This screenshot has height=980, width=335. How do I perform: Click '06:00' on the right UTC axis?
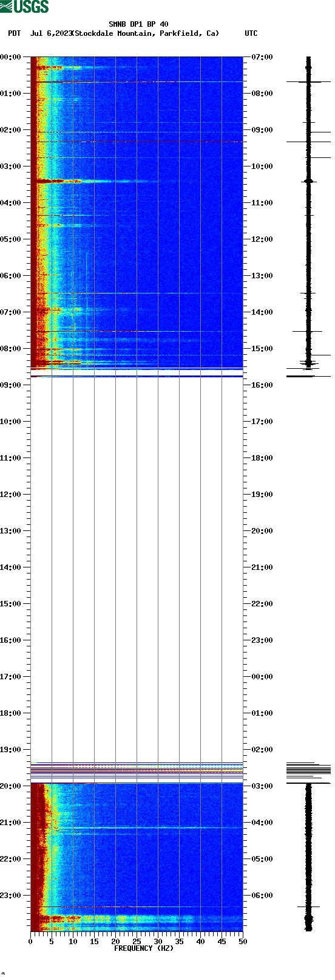coord(262,896)
